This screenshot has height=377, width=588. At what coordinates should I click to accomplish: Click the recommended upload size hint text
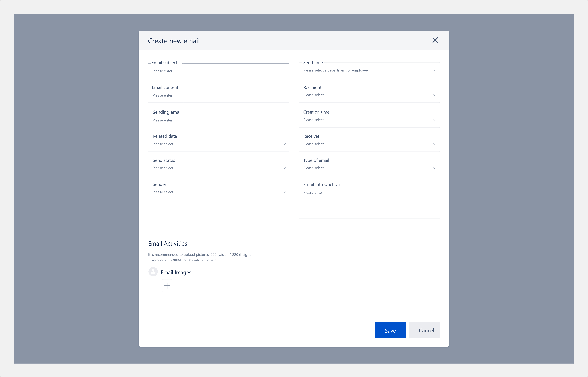pyautogui.click(x=200, y=255)
